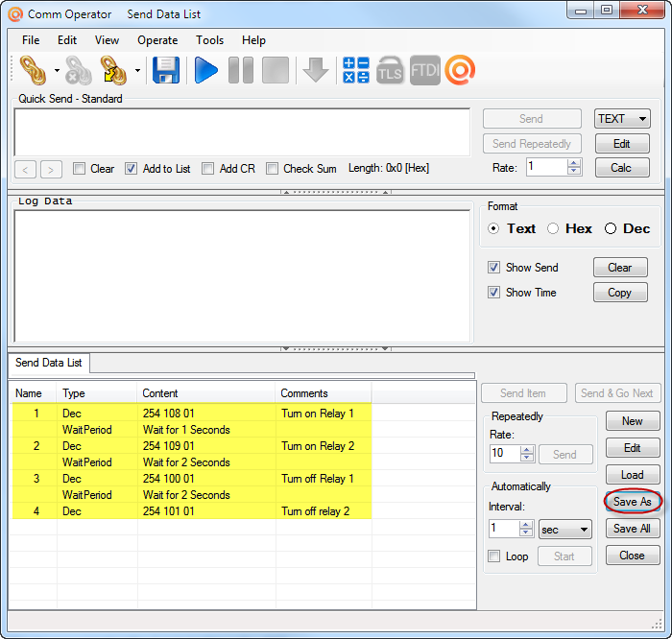The width and height of the screenshot is (672, 639).
Task: Select the Hex format radio button
Action: [553, 228]
